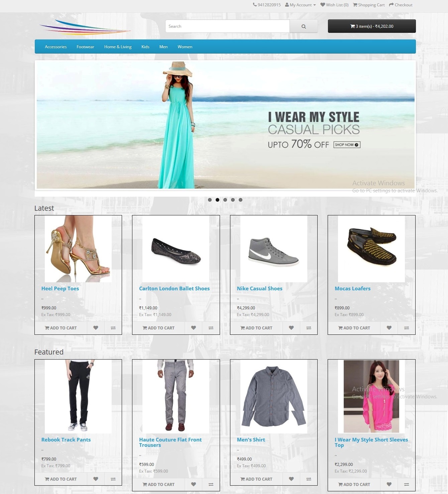Open the Footwear category menu
Viewport: 448px width, 494px height.
(85, 47)
